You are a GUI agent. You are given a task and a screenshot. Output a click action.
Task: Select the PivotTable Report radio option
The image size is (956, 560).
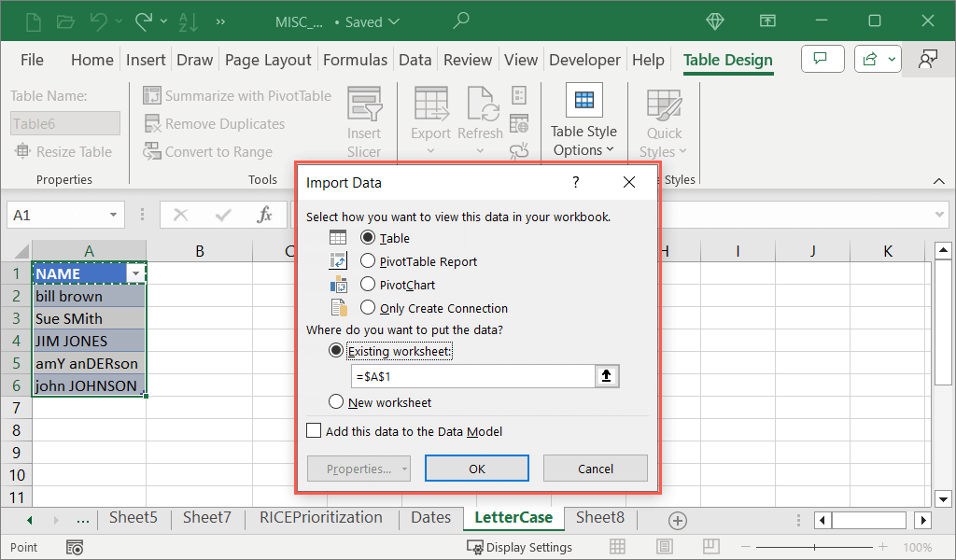pos(368,261)
